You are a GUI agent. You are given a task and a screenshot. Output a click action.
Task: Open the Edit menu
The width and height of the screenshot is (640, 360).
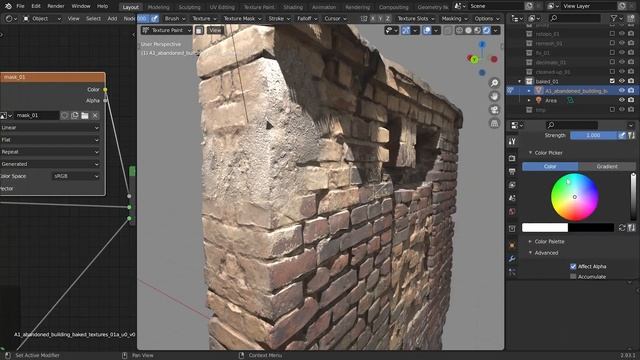[x=36, y=6]
